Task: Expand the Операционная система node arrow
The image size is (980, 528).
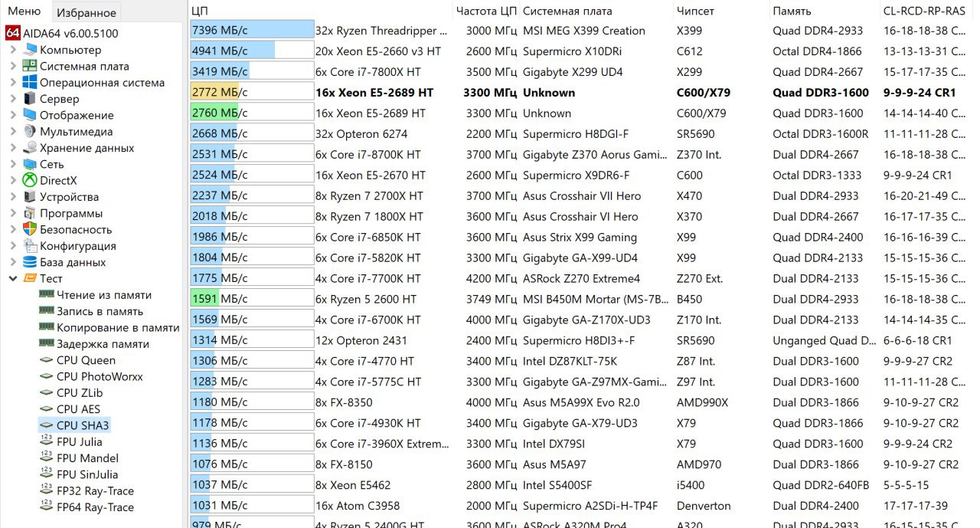Action: (13, 82)
